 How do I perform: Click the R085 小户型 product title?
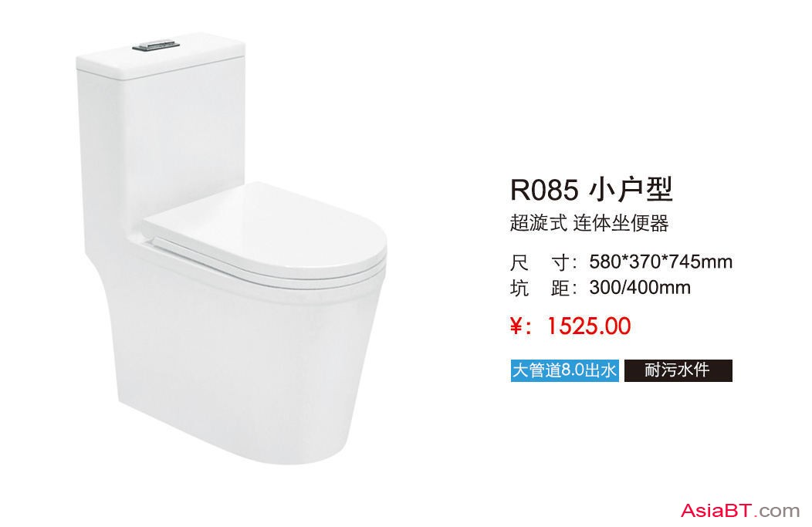(591, 190)
